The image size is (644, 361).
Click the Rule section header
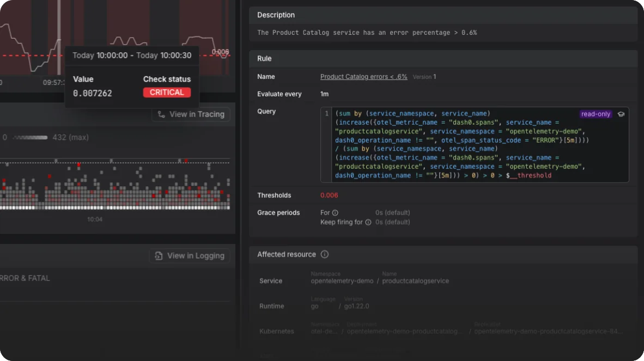[443, 59]
